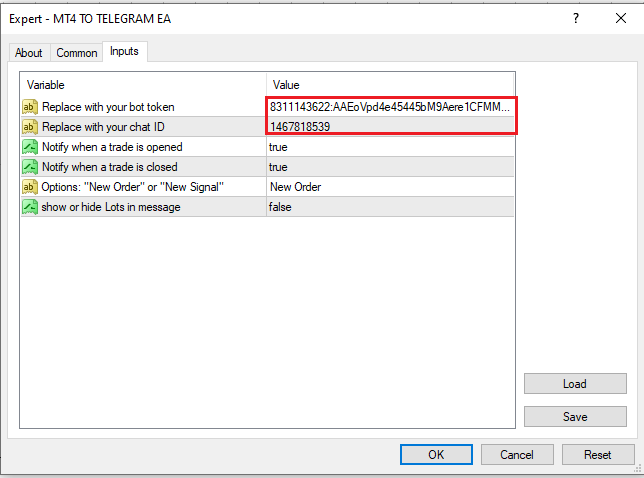Viewport: 644px width, 478px height.
Task: Switch to the Common tab
Action: (x=77, y=53)
